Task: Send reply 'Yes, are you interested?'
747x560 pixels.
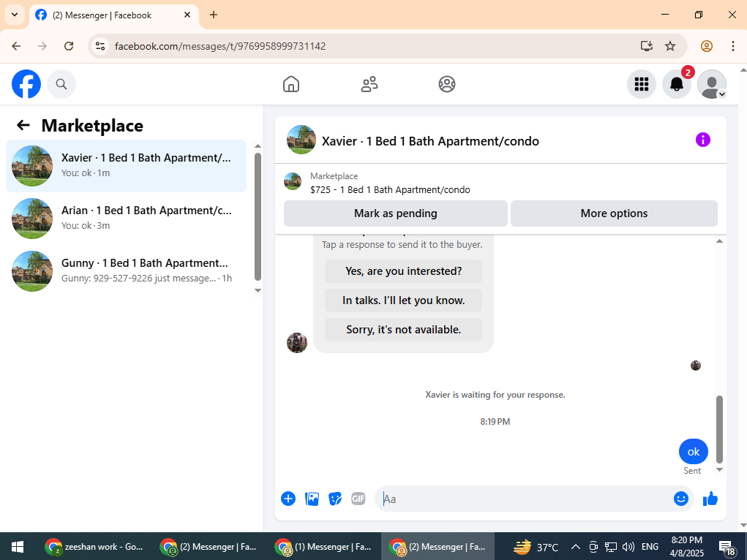Action: (x=403, y=271)
